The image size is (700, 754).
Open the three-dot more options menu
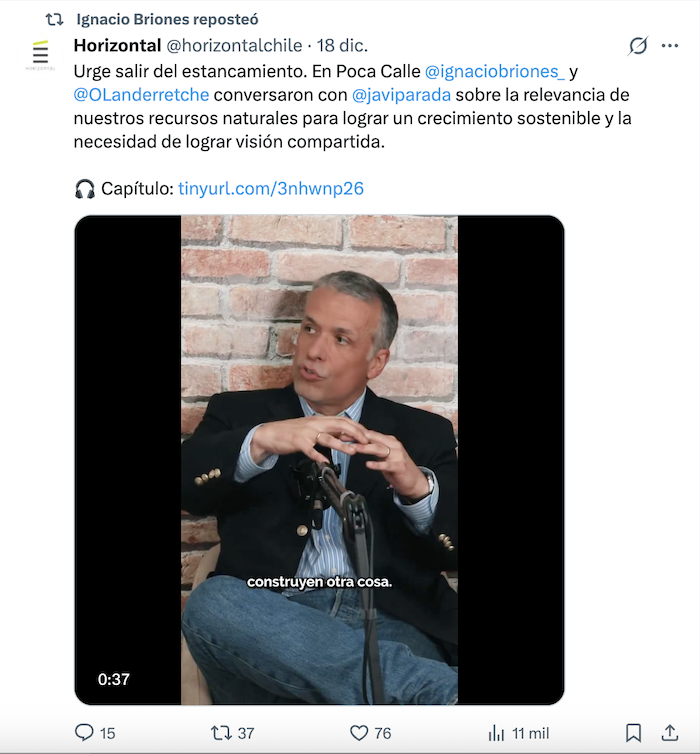(x=670, y=46)
